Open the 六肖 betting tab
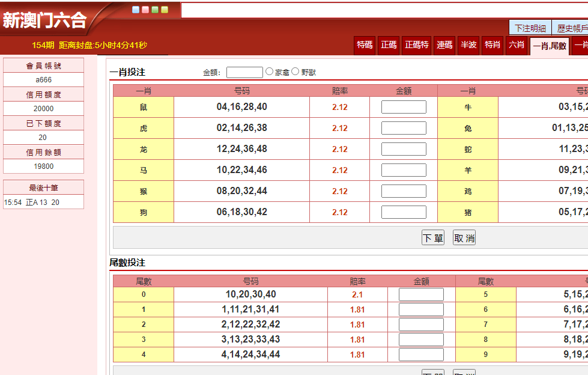 point(517,45)
